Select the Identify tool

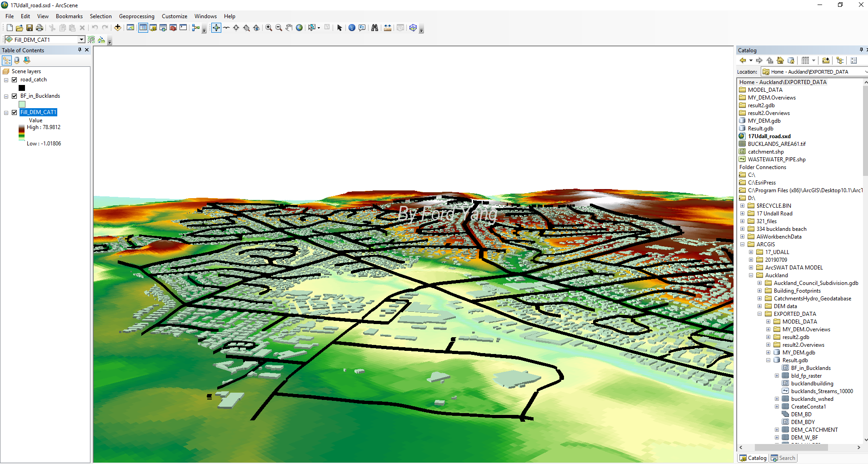point(352,28)
